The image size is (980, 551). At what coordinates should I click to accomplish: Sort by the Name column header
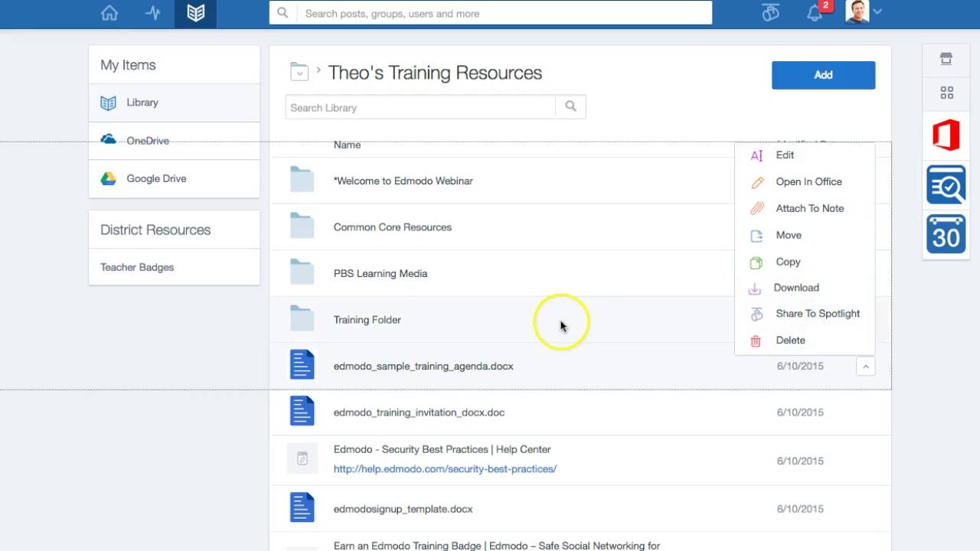347,145
